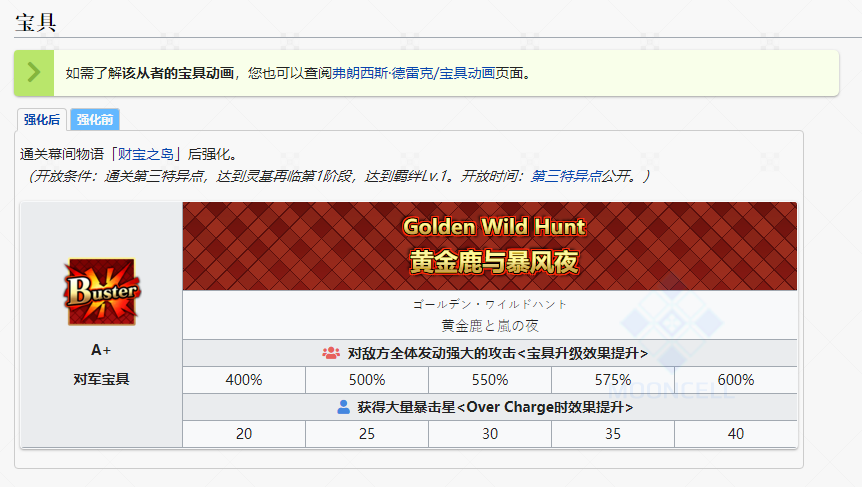Open the 财宝之岛 interlude link
The width and height of the screenshot is (862, 487).
(148, 154)
